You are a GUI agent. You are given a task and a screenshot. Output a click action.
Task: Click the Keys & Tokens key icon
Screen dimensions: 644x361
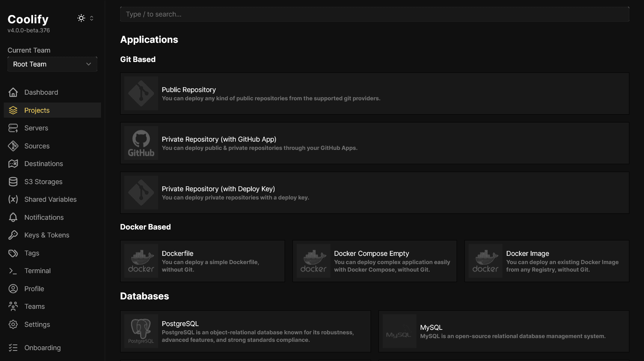coord(13,235)
